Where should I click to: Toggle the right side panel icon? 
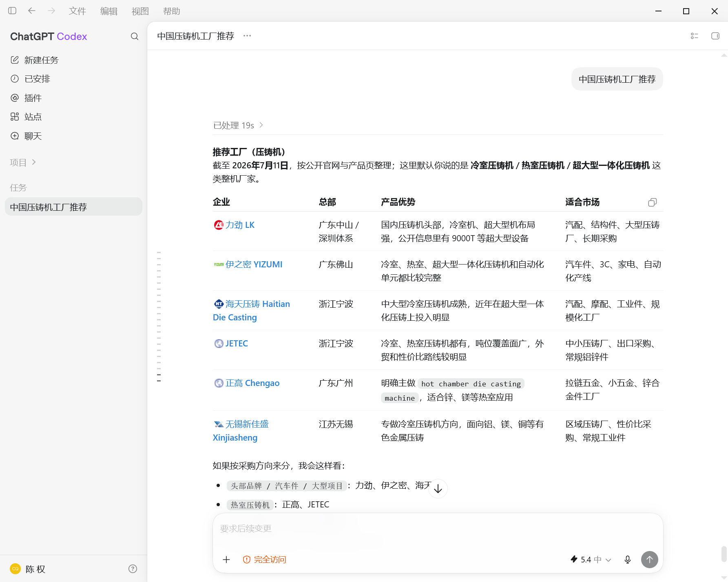pos(715,36)
